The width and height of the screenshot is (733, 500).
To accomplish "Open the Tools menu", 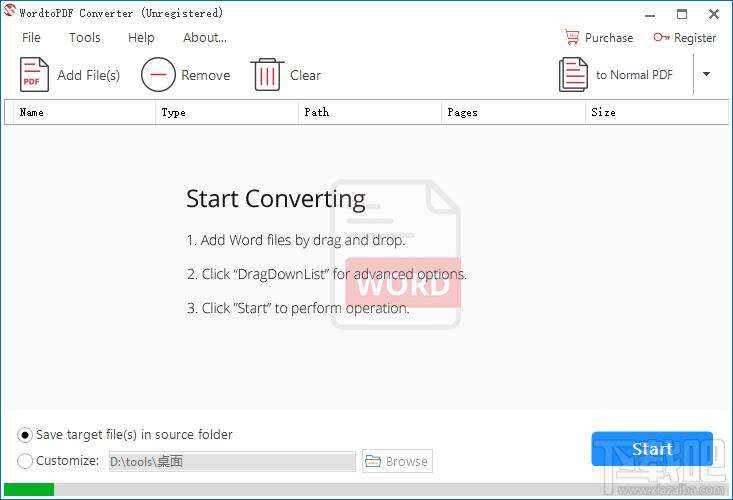I will [85, 37].
